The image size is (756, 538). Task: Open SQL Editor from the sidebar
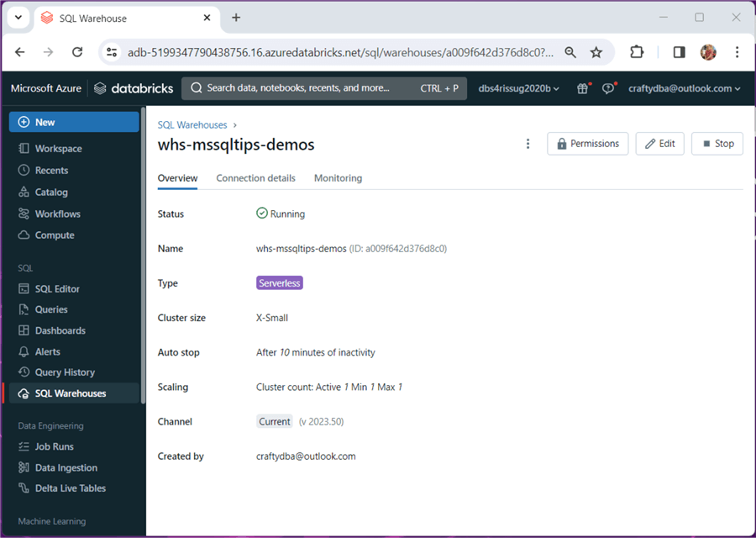coord(57,289)
